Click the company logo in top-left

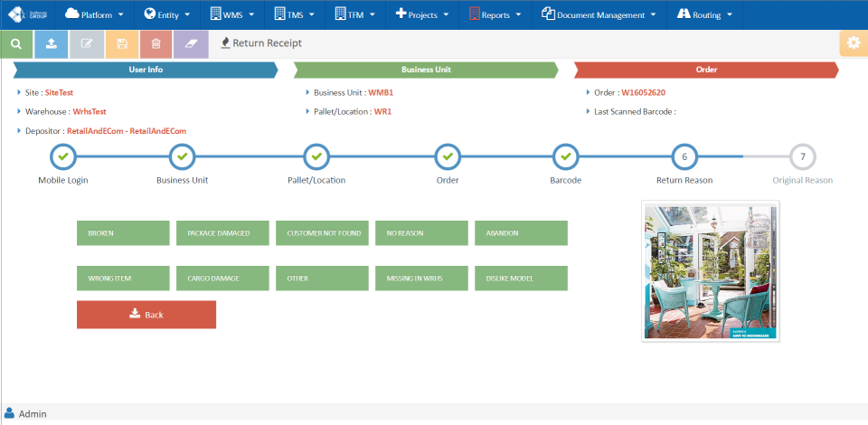[x=28, y=14]
